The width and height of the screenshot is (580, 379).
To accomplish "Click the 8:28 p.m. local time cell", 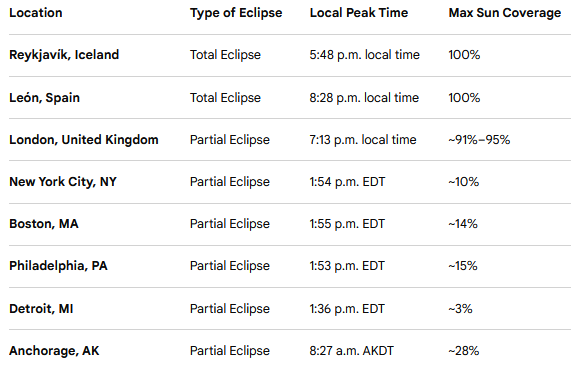I will click(364, 98).
